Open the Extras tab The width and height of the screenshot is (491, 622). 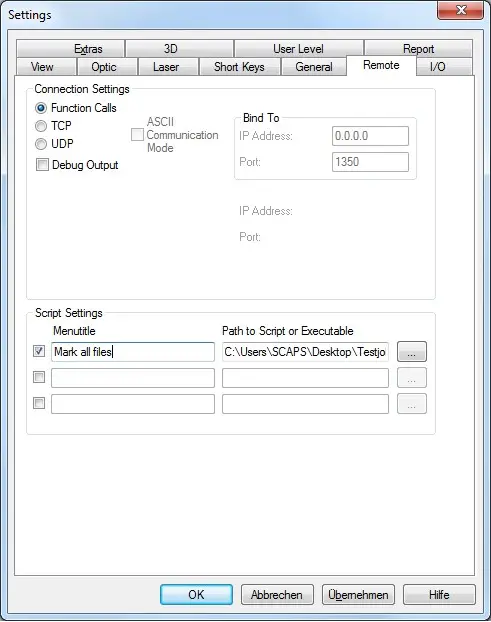click(70, 49)
